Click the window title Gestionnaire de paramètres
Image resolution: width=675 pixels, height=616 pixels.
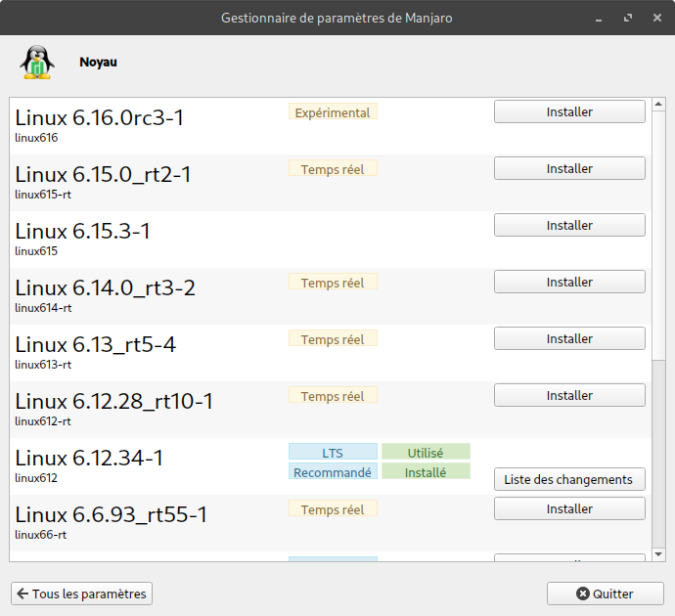[x=337, y=18]
